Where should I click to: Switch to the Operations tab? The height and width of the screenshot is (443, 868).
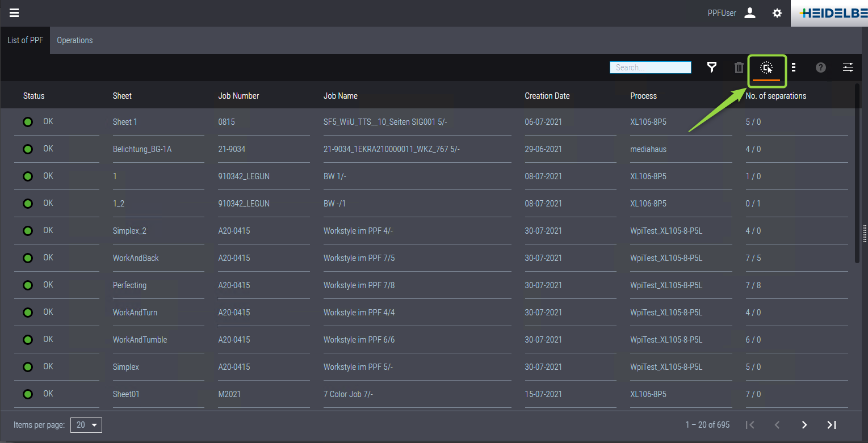(74, 40)
